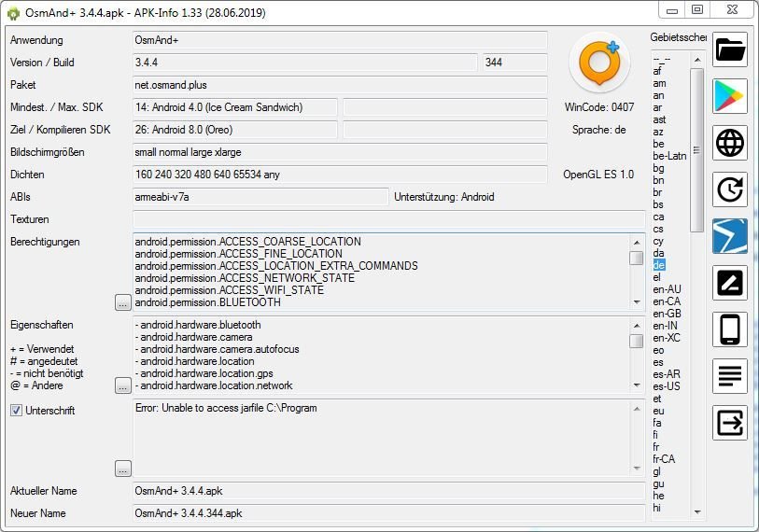Click the Anwendung field with OsmAnd+

pyautogui.click(x=340, y=40)
